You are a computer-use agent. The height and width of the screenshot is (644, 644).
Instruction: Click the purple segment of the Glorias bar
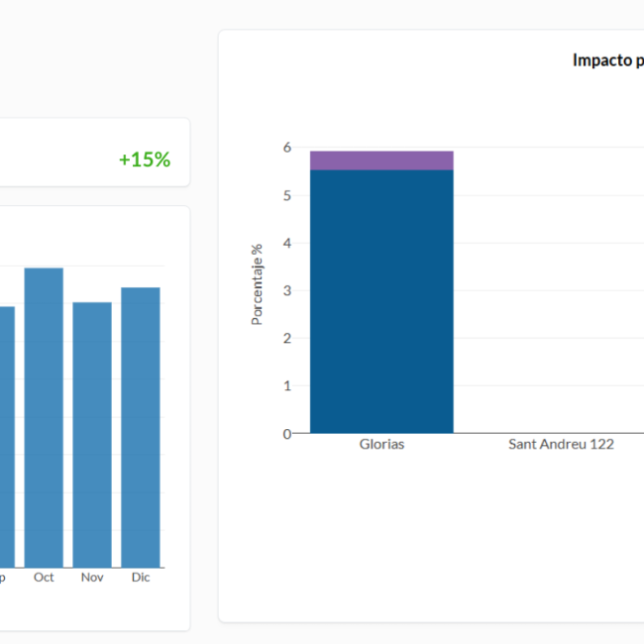click(x=381, y=161)
